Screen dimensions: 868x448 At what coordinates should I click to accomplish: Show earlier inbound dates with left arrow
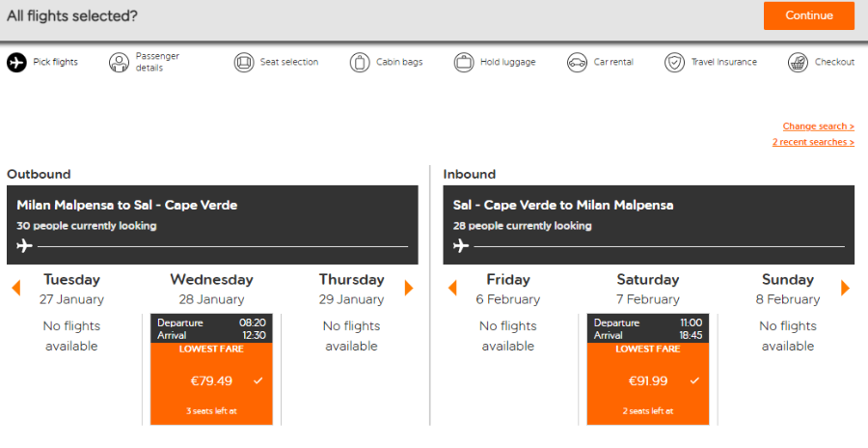(452, 288)
